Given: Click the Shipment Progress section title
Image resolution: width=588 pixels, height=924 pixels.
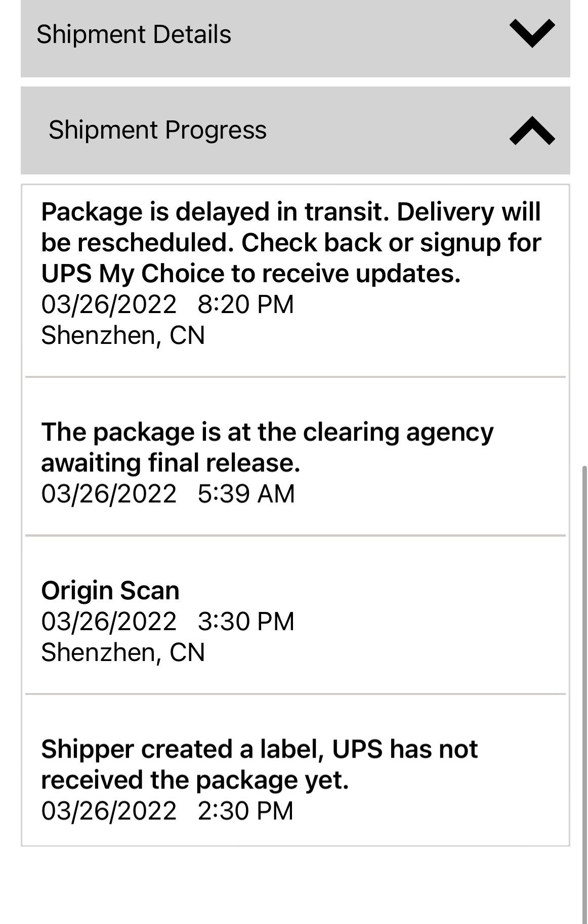Looking at the screenshot, I should (x=157, y=130).
